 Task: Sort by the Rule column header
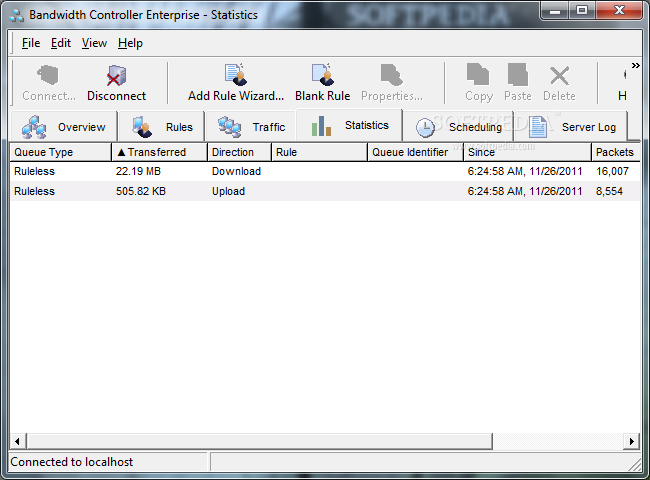click(x=319, y=152)
